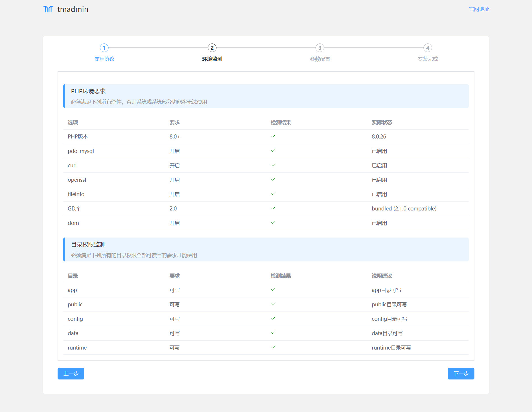Select step 1 circle 使用协议
This screenshot has width=532, height=412.
(x=104, y=48)
